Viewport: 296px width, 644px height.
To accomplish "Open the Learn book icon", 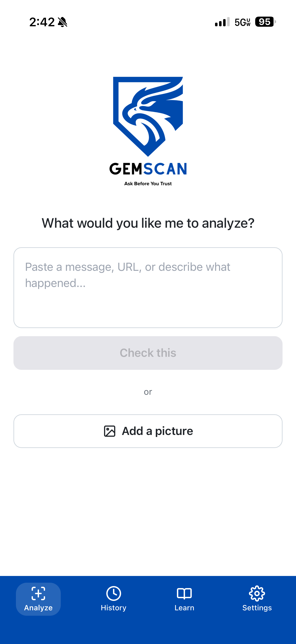I will click(184, 593).
